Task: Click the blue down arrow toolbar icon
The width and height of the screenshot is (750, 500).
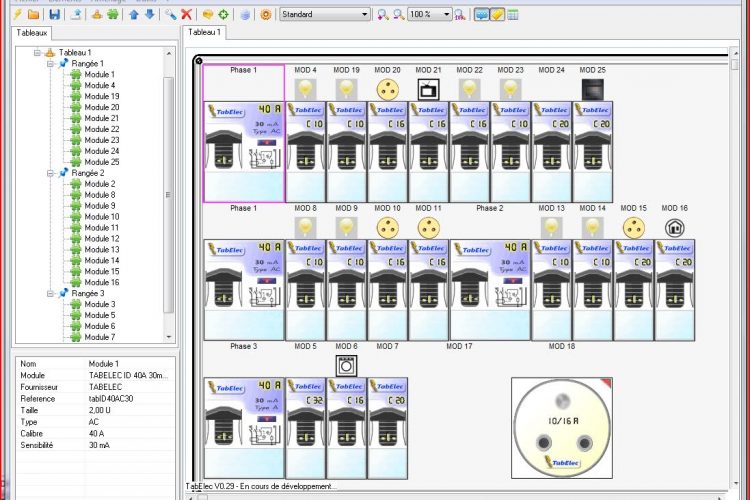Action: [150, 15]
